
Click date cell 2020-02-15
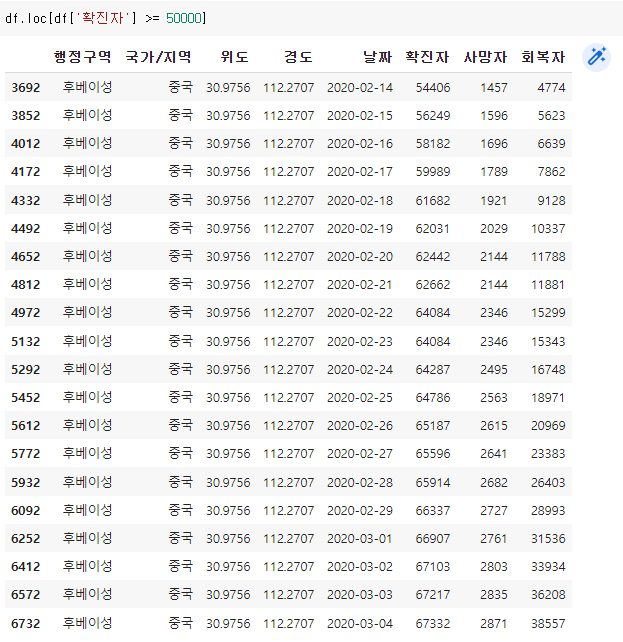point(360,115)
